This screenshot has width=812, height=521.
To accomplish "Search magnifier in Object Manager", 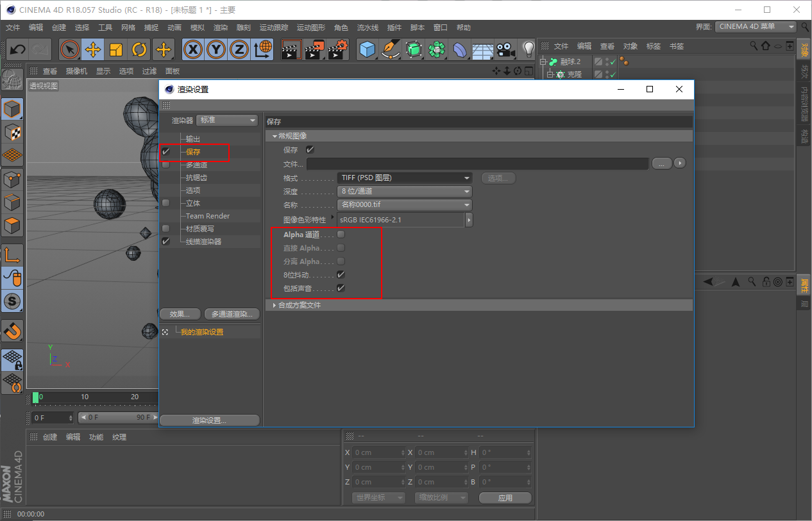I will 754,46.
